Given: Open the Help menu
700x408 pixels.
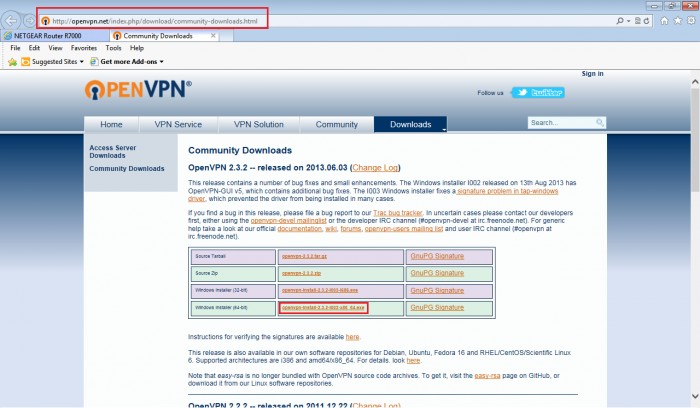Looking at the screenshot, I should 137,48.
